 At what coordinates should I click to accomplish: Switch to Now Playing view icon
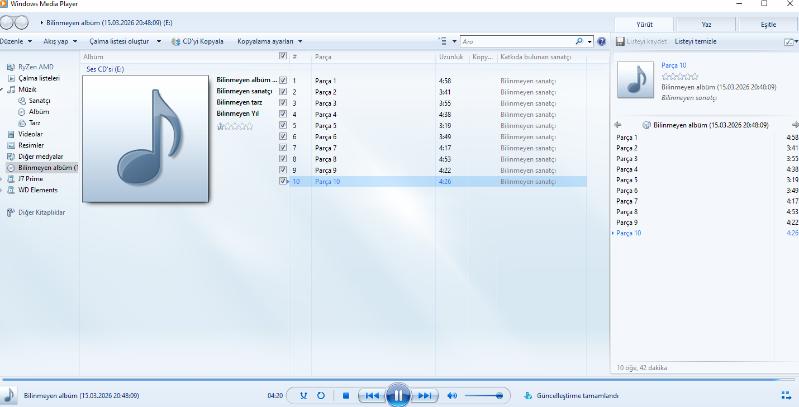point(785,395)
